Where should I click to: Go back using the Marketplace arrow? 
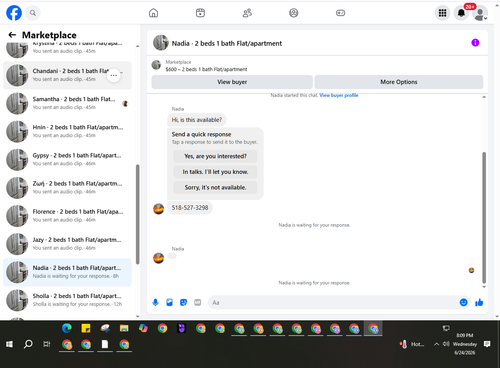12,35
